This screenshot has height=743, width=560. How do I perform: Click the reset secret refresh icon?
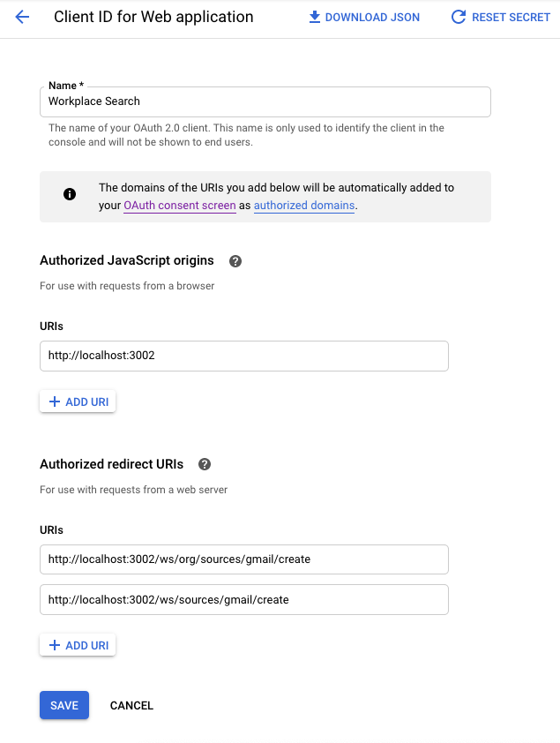click(x=458, y=17)
